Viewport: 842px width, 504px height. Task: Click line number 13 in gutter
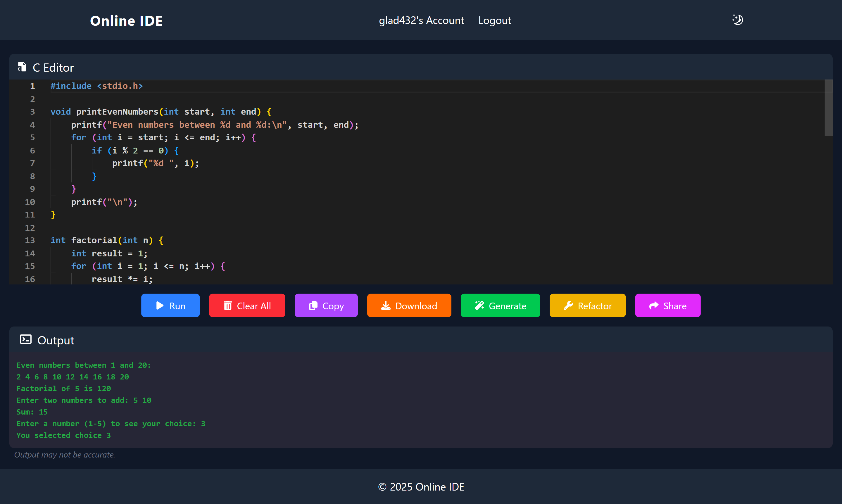coord(30,241)
